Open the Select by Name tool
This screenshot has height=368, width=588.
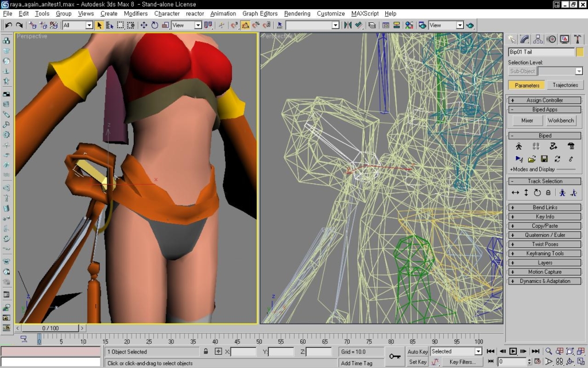click(110, 25)
